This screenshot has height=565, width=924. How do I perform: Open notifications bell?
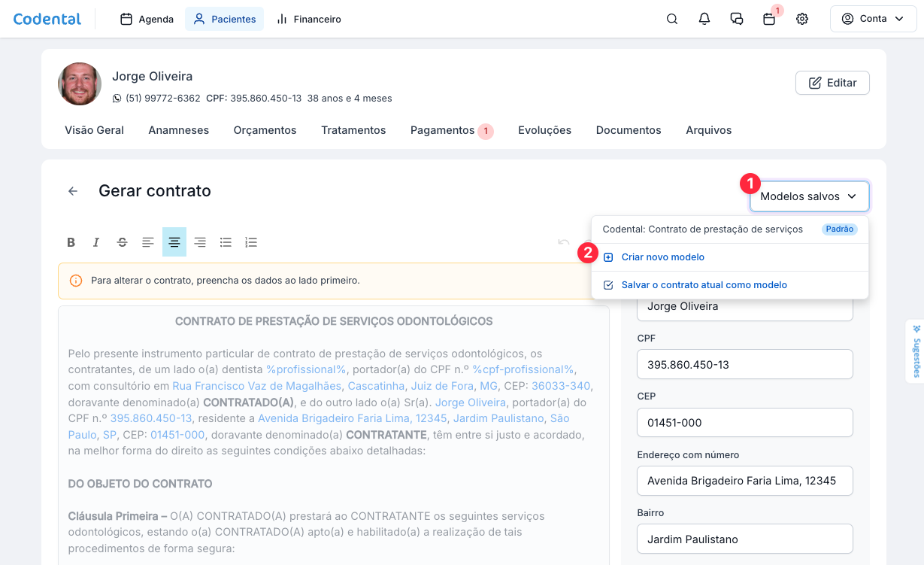[x=704, y=19]
